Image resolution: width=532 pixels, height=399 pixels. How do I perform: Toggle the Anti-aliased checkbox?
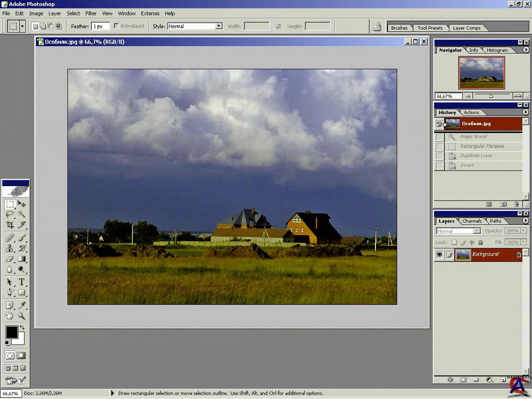116,26
